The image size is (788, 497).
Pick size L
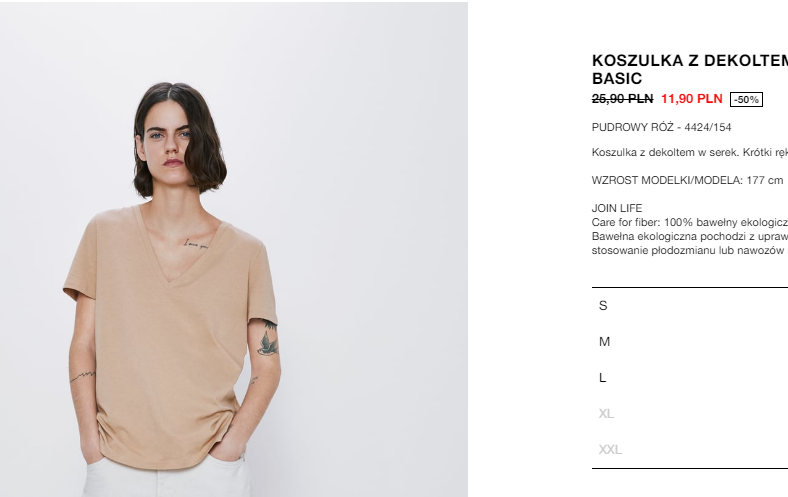(x=690, y=377)
